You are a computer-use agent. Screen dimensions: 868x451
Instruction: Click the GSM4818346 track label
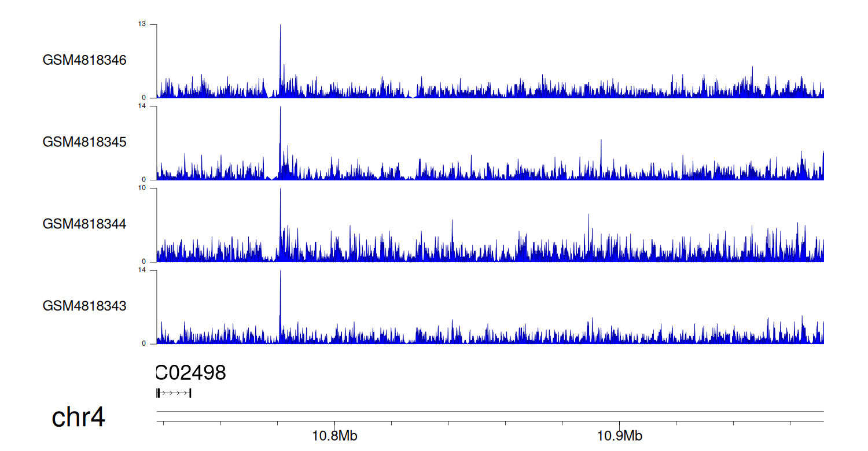coord(84,60)
